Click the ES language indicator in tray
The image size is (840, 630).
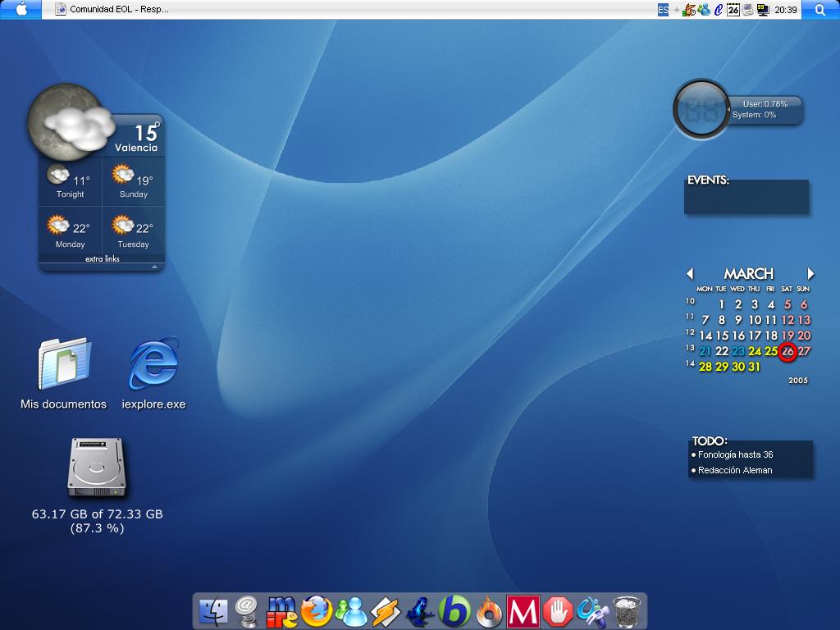pyautogui.click(x=663, y=10)
